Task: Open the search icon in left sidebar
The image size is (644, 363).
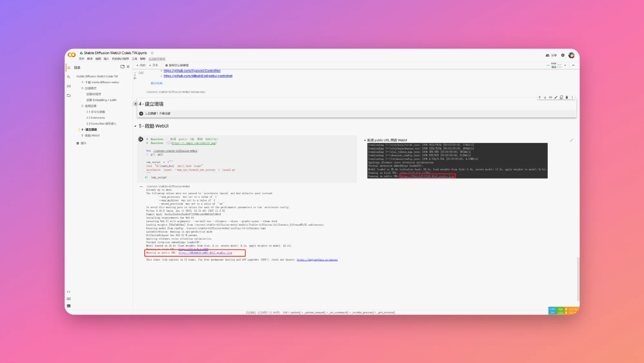Action: [x=69, y=77]
